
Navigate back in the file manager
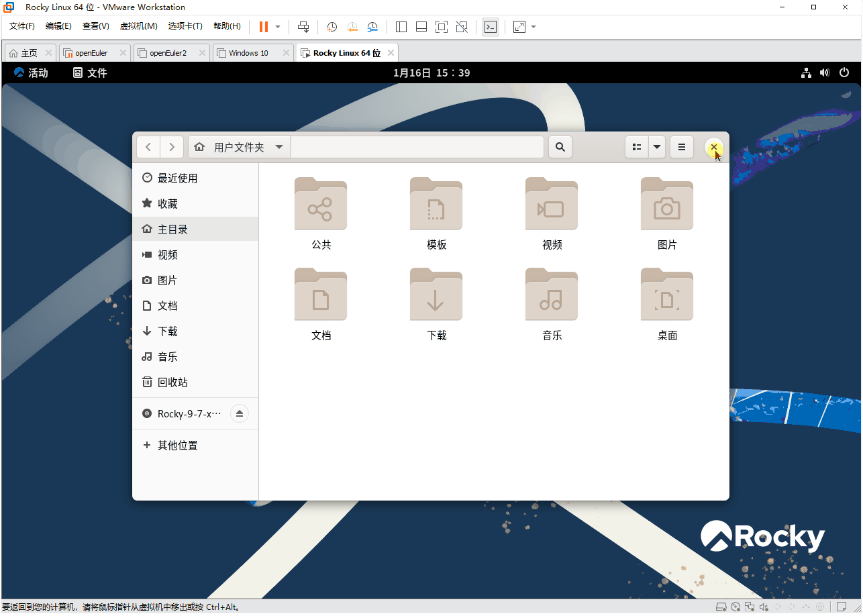pyautogui.click(x=148, y=147)
